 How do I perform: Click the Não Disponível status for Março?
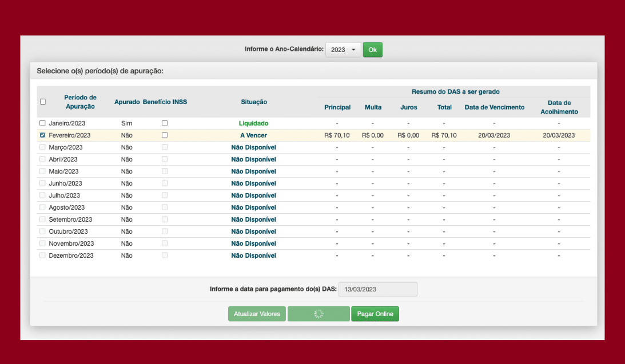click(x=253, y=147)
